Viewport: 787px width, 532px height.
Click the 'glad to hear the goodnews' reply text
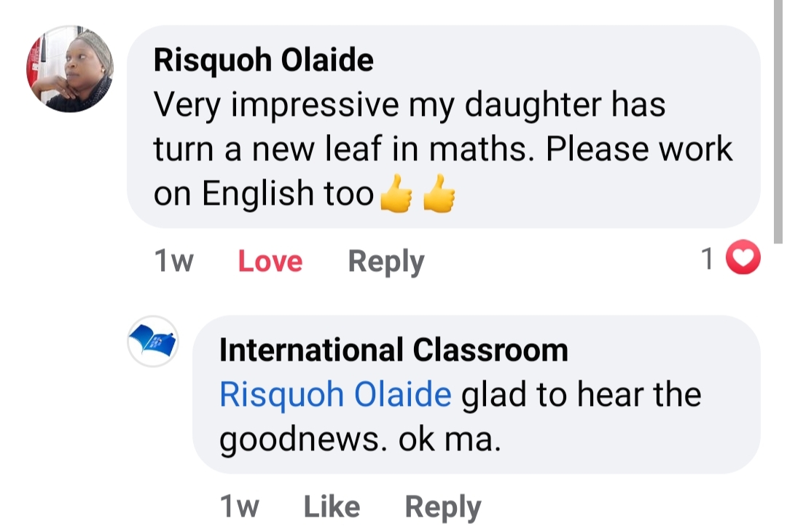tap(582, 395)
